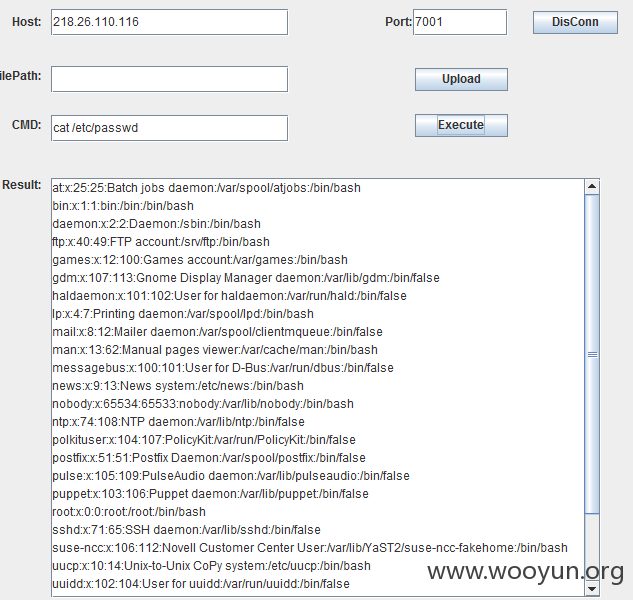Viewport: 633px width, 600px height.
Task: Select the puppet Puppet daemon line
Action: click(x=210, y=494)
